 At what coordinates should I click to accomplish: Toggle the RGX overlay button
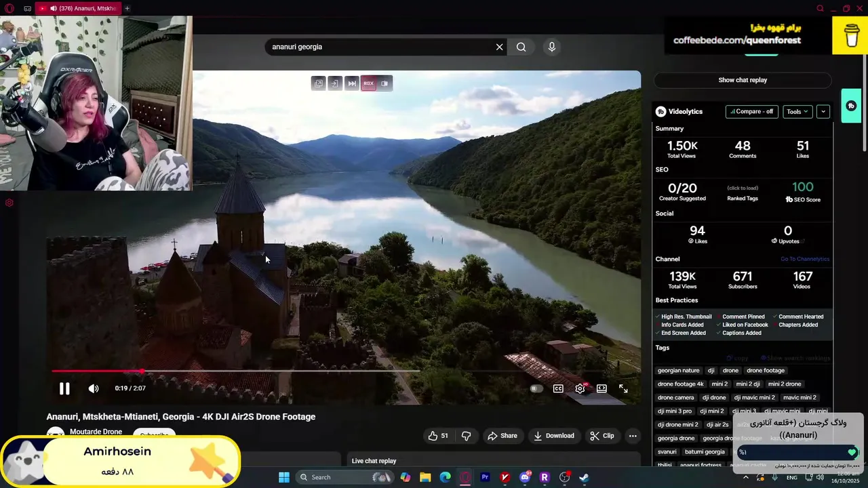coord(368,83)
